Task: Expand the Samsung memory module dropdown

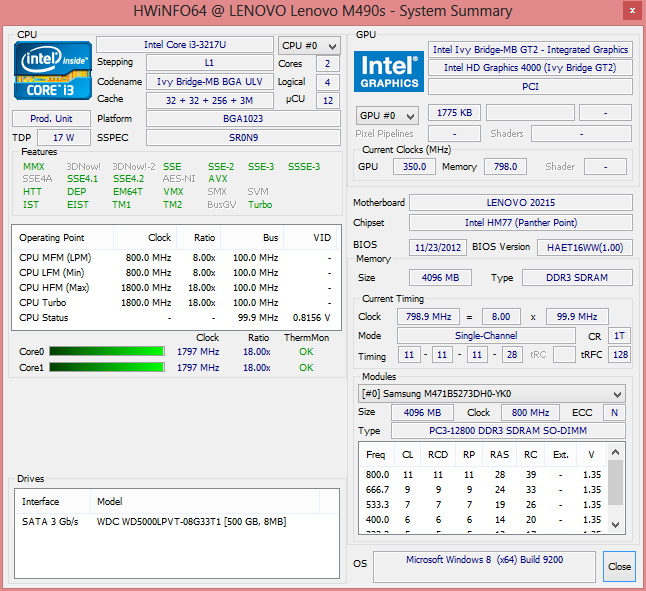Action: point(493,394)
